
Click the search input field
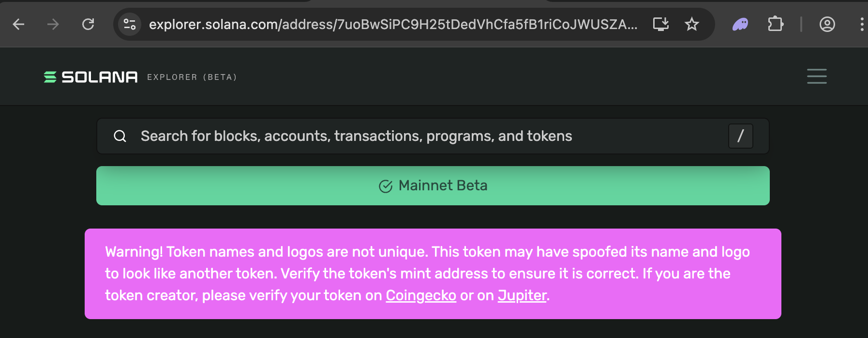[x=356, y=136]
